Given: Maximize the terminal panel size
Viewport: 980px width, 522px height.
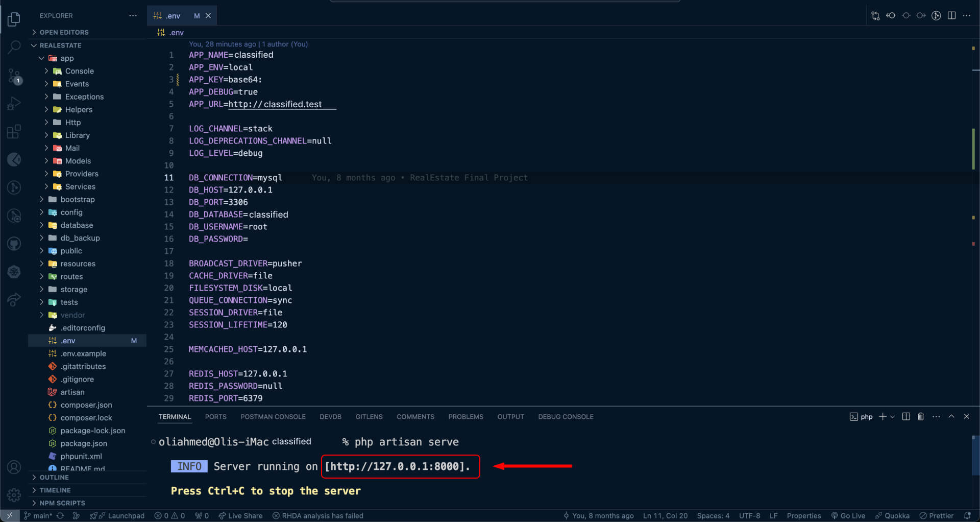Looking at the screenshot, I should (951, 417).
